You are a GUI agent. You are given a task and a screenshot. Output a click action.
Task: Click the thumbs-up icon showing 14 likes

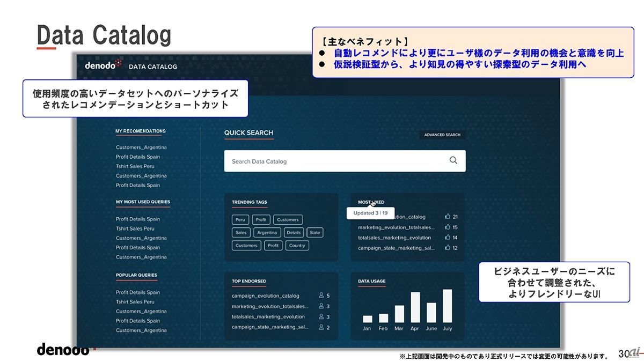point(448,238)
